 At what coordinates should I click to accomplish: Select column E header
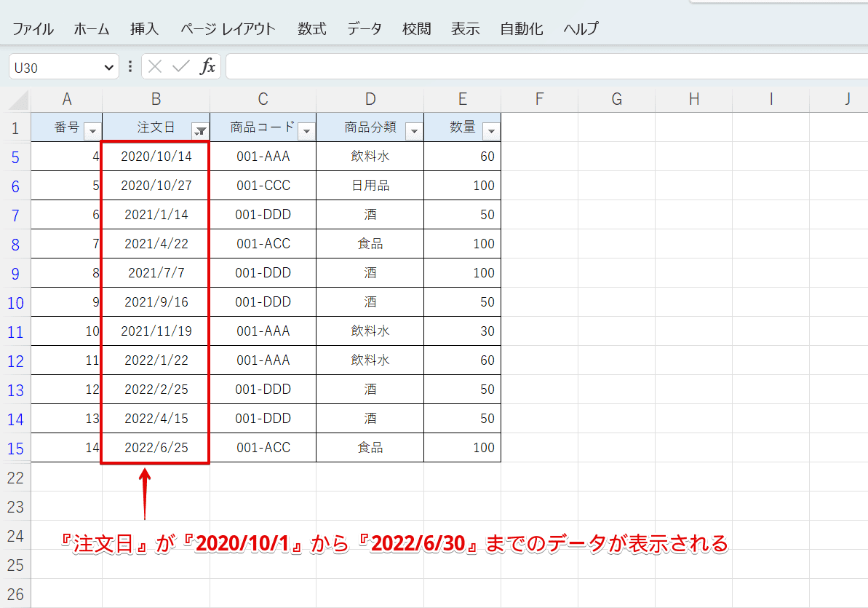(x=463, y=99)
